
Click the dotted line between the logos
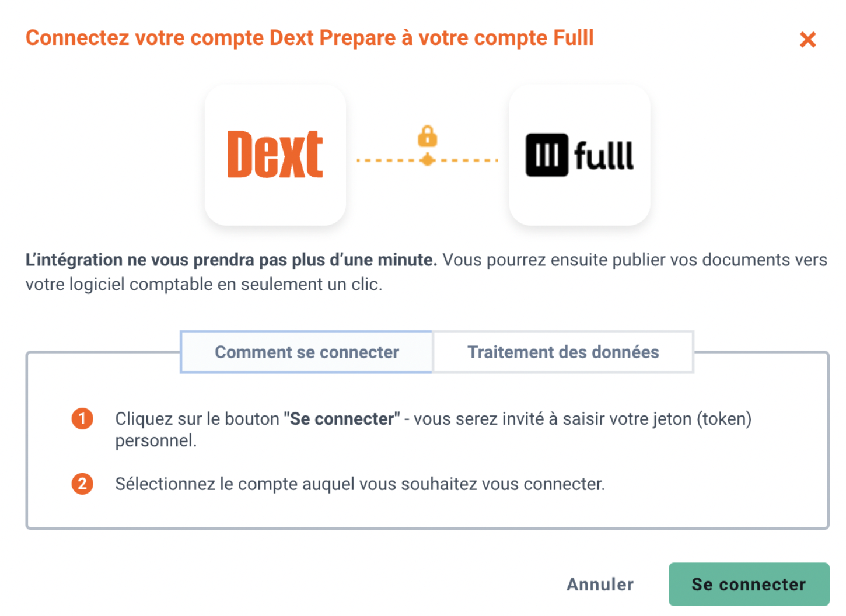[x=427, y=160]
